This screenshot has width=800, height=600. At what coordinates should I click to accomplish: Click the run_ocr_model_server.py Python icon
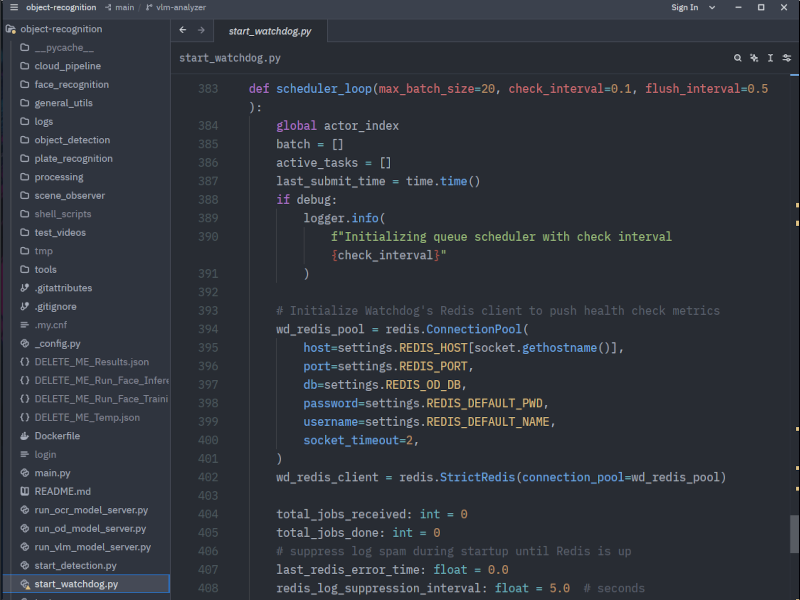pyautogui.click(x=24, y=510)
